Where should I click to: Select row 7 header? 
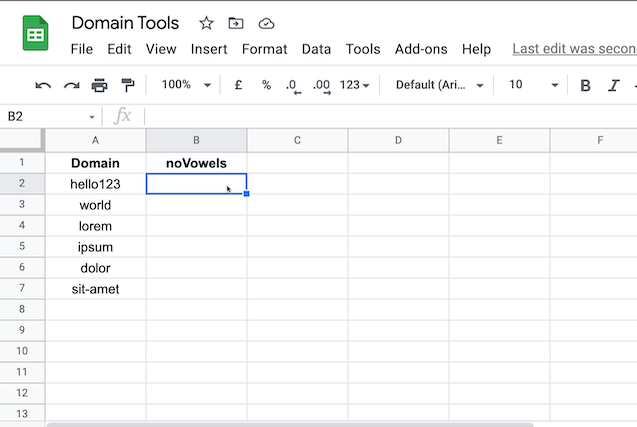tap(22, 288)
